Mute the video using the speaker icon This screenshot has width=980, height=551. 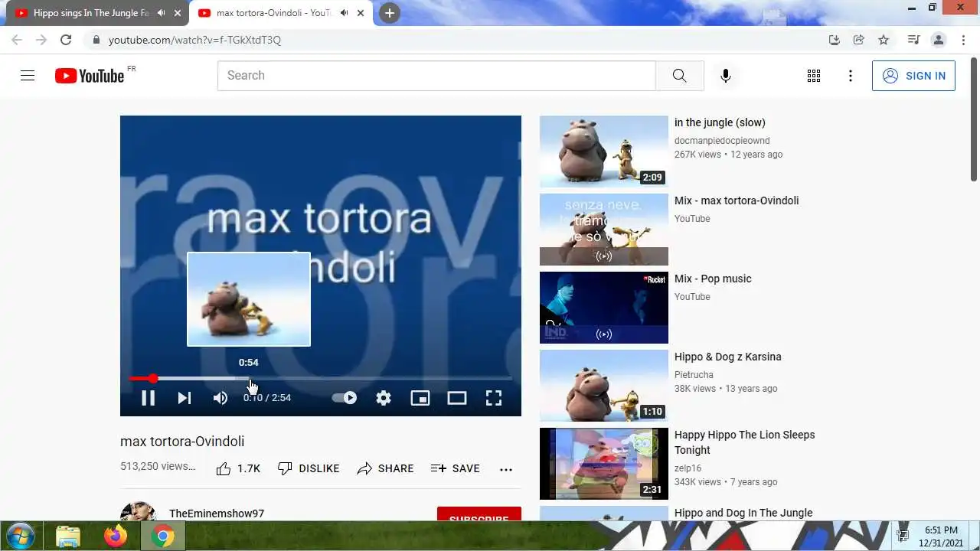pos(220,398)
